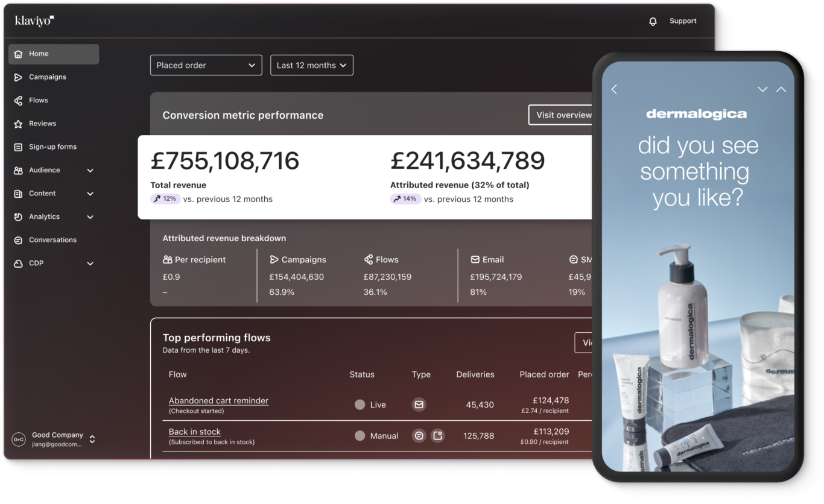Click the £755,108,716 total revenue value
The height and width of the screenshot is (504, 824).
224,161
